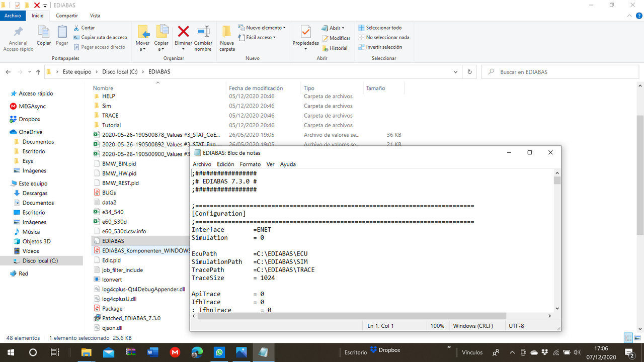
Task: Click Copiar ruta de acceso
Action: [x=100, y=37]
